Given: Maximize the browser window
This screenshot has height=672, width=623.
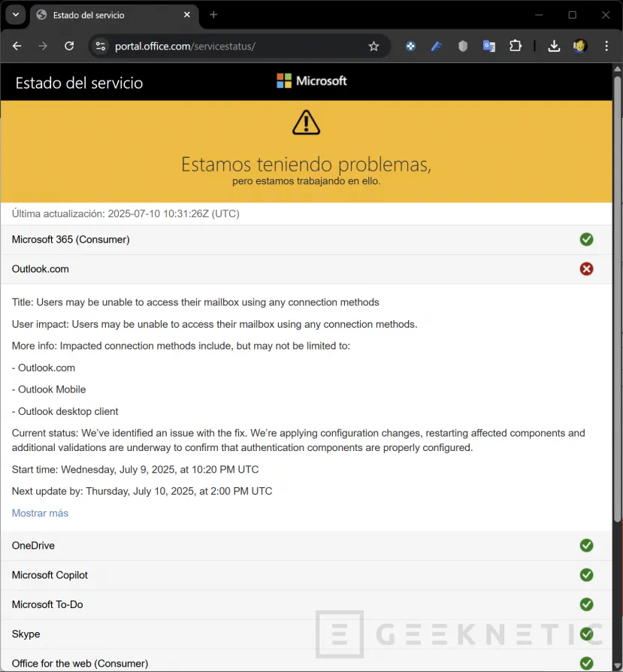Looking at the screenshot, I should click(x=572, y=15).
